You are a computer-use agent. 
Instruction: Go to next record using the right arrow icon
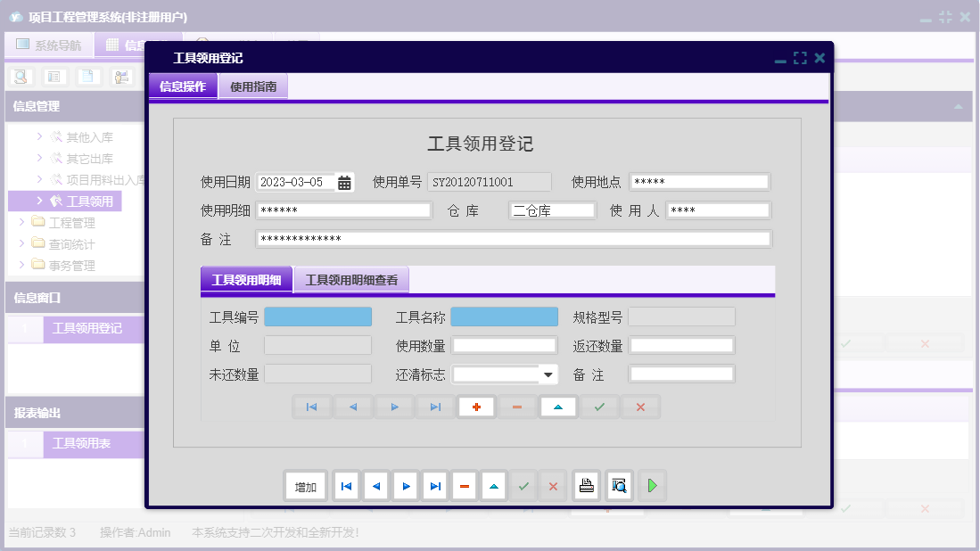[405, 485]
